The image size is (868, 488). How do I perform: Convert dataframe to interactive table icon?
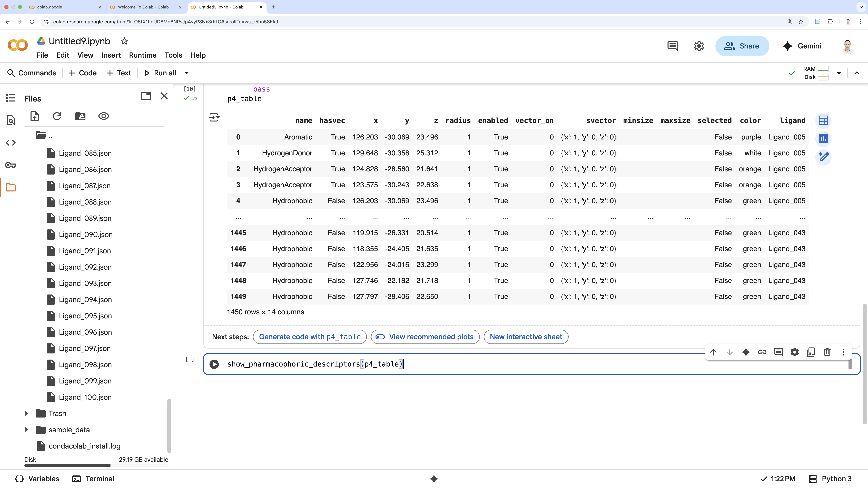823,121
